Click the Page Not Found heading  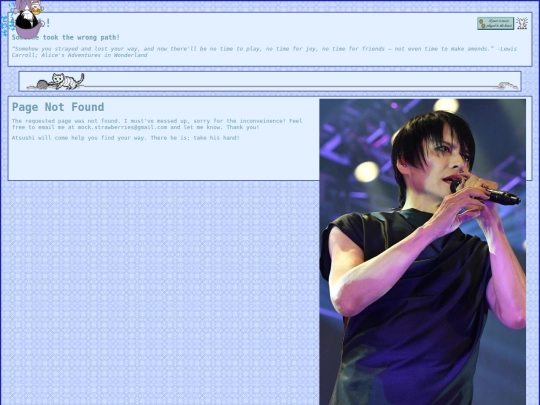tap(58, 107)
